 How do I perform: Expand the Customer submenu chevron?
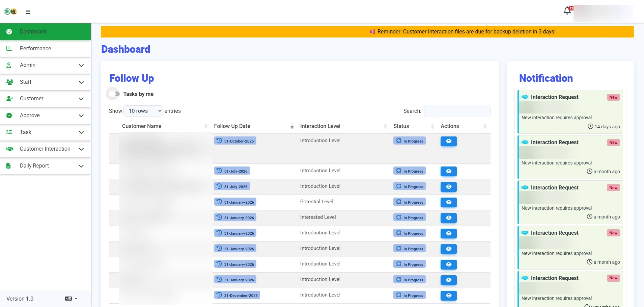81,99
